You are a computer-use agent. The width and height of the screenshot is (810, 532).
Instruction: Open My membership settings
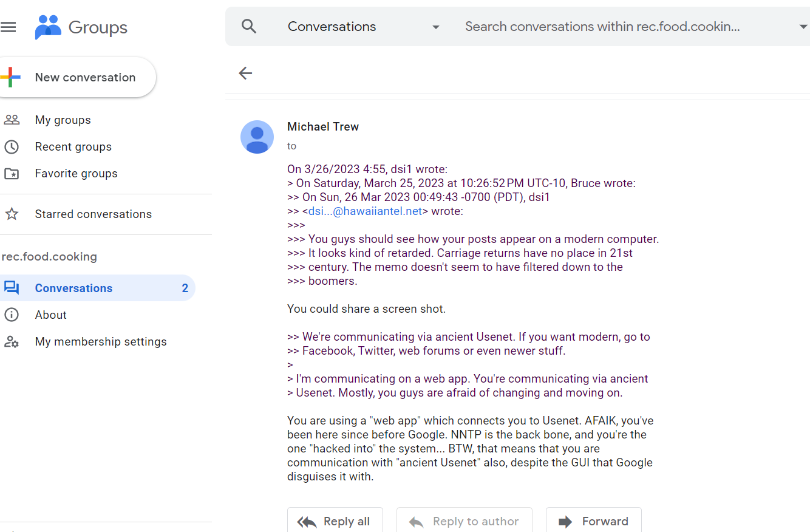point(100,341)
